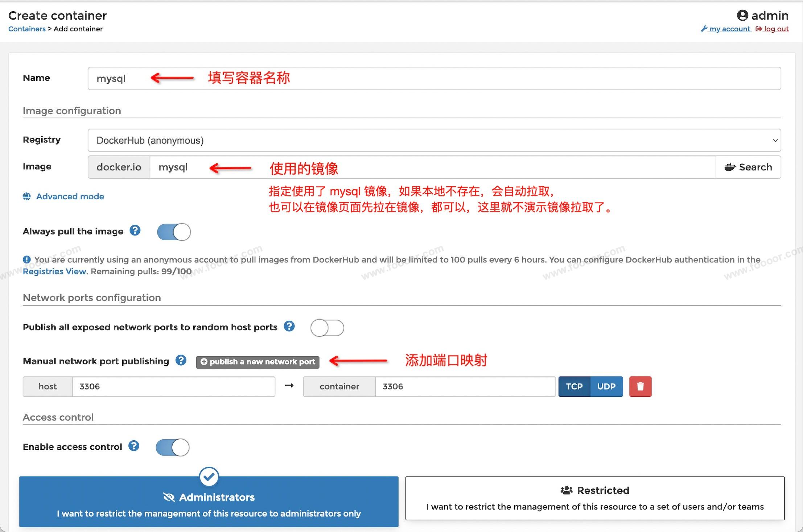Click the Docker whale Search button

pos(748,167)
